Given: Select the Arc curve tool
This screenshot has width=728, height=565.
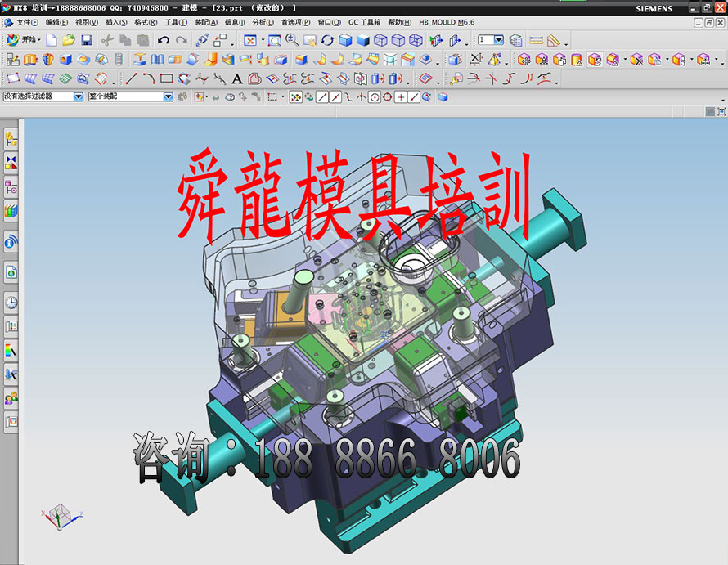Looking at the screenshot, I should click(149, 78).
